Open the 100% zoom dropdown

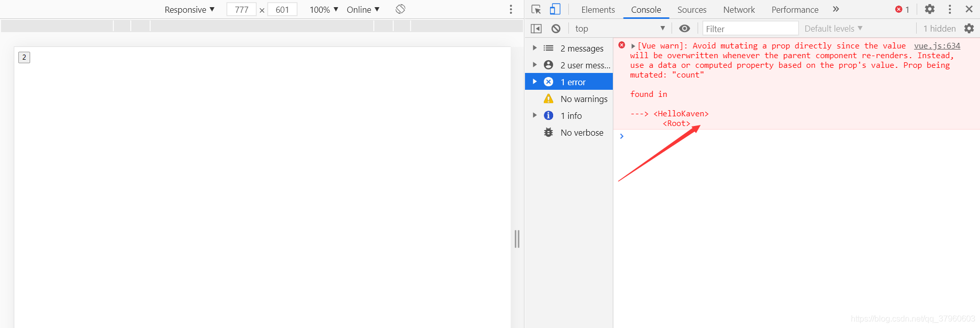324,10
